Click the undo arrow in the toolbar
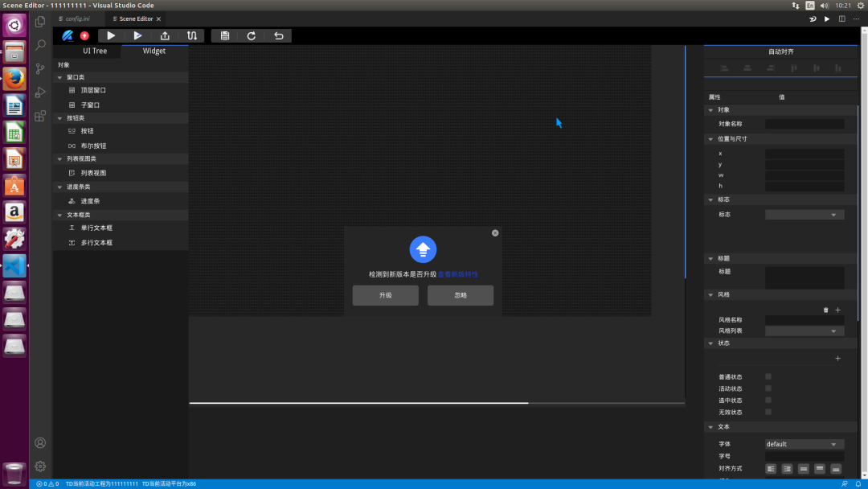Viewport: 868px width, 489px height. coord(278,35)
